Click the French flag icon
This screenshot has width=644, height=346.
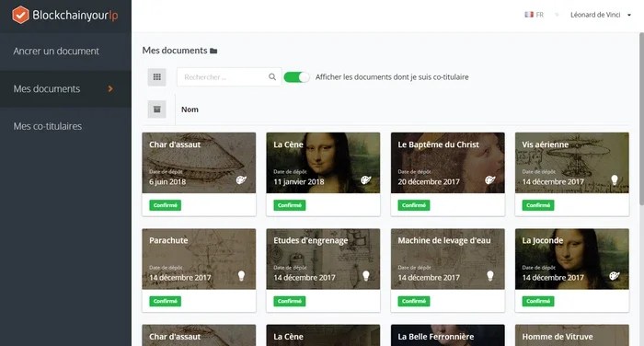coord(529,15)
